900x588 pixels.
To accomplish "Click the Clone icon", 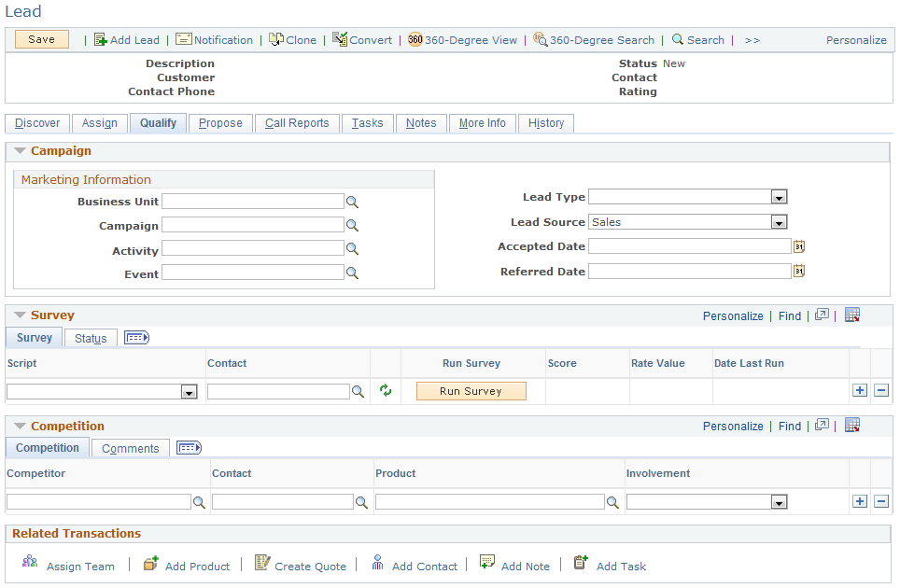I will pyautogui.click(x=276, y=39).
